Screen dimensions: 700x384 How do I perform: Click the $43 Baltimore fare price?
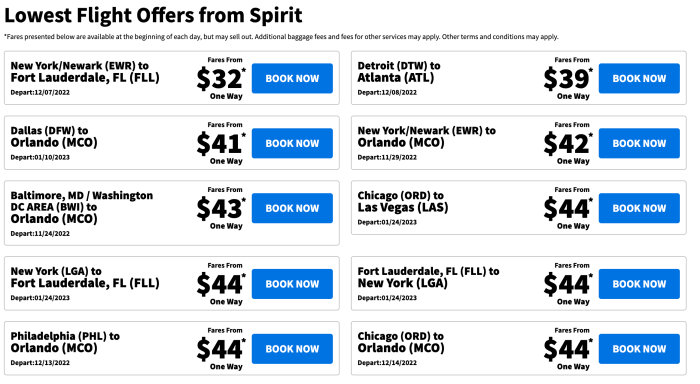[x=221, y=209]
